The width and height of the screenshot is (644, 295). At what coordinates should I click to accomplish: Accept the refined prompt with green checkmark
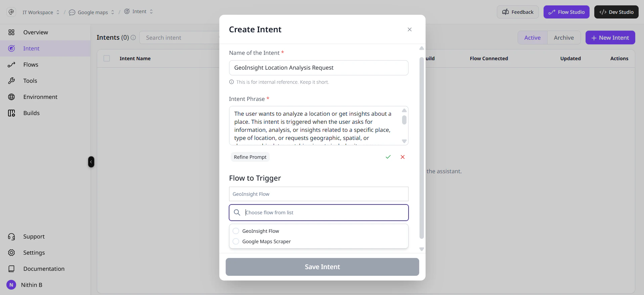pyautogui.click(x=388, y=157)
